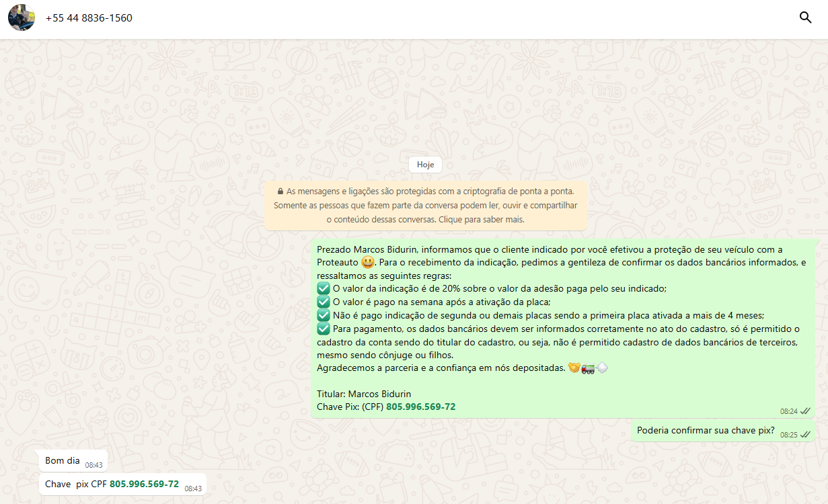Open the contact's profile picture
This screenshot has height=504, width=828.
[x=22, y=17]
